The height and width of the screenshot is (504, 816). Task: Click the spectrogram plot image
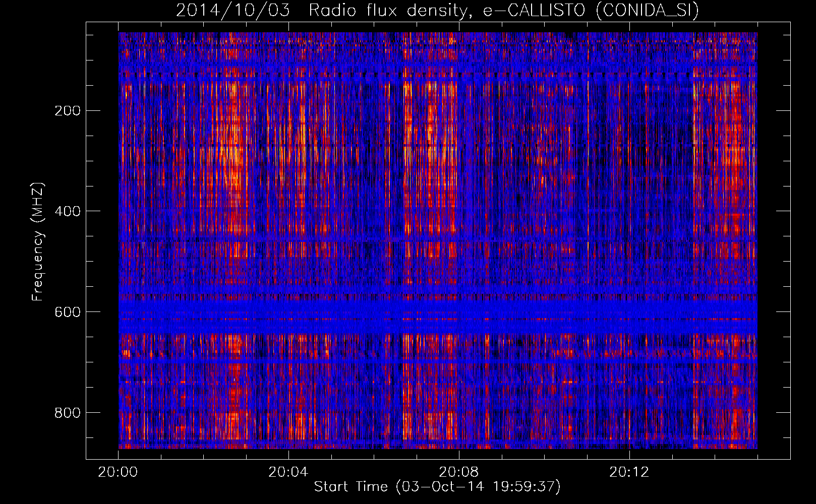(438, 240)
